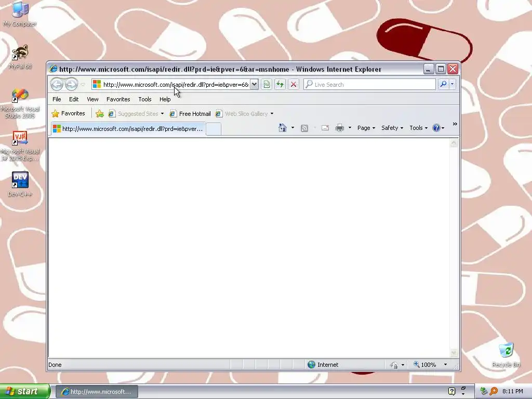Viewport: 532px width, 399px height.
Task: Click the 8:11 PM system clock
Action: [513, 391]
